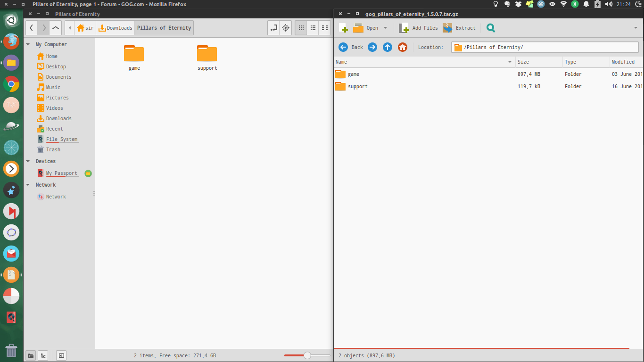Create a new archive in Archive Manager
This screenshot has height=362, width=644.
(343, 28)
